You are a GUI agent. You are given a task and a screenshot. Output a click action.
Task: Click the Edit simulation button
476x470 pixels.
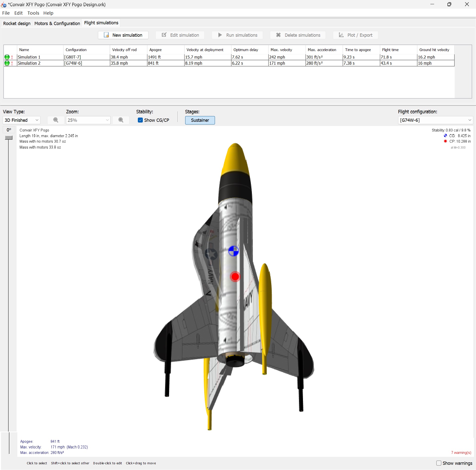(180, 35)
